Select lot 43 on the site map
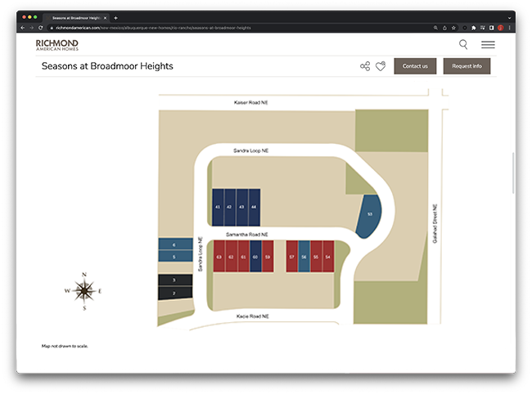The image size is (532, 394). (242, 207)
